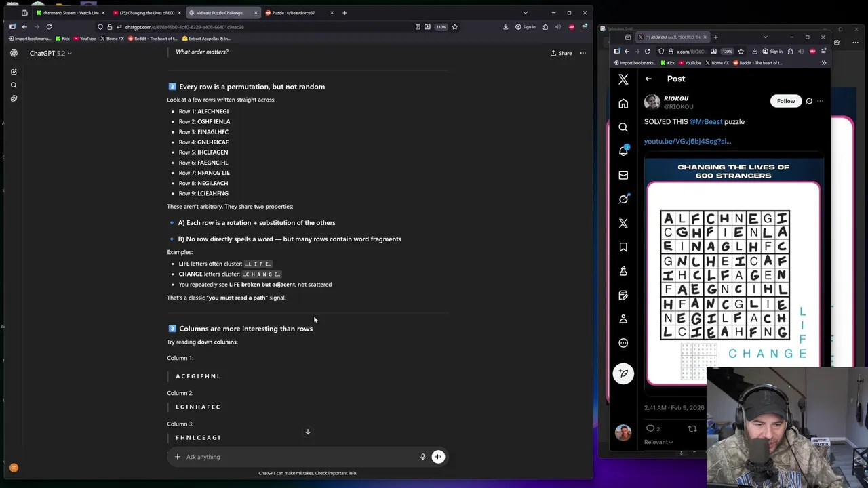868x488 pixels.
Task: Open Messages envelope in X sidebar
Action: point(623,175)
